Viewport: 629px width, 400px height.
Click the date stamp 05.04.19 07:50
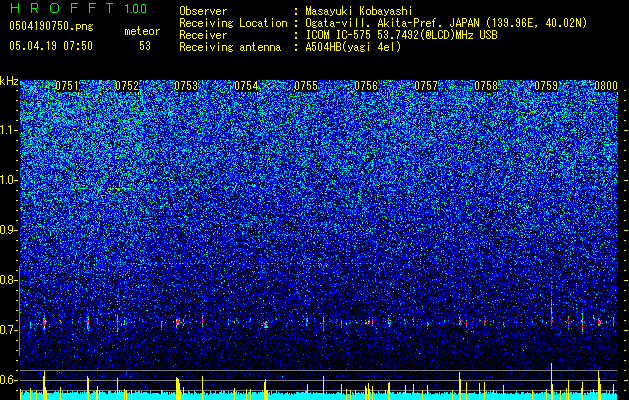51,46
